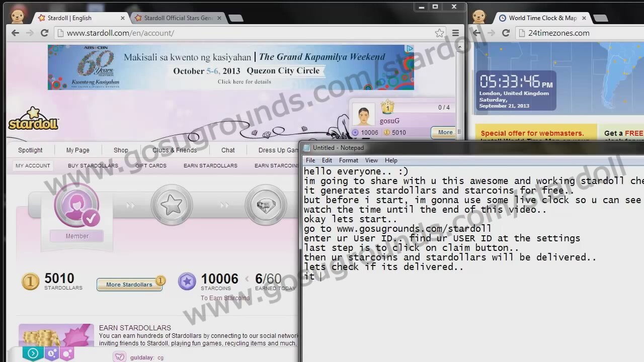Select the MY ACCOUNT sub-tab
The image size is (644, 362).
33,165
